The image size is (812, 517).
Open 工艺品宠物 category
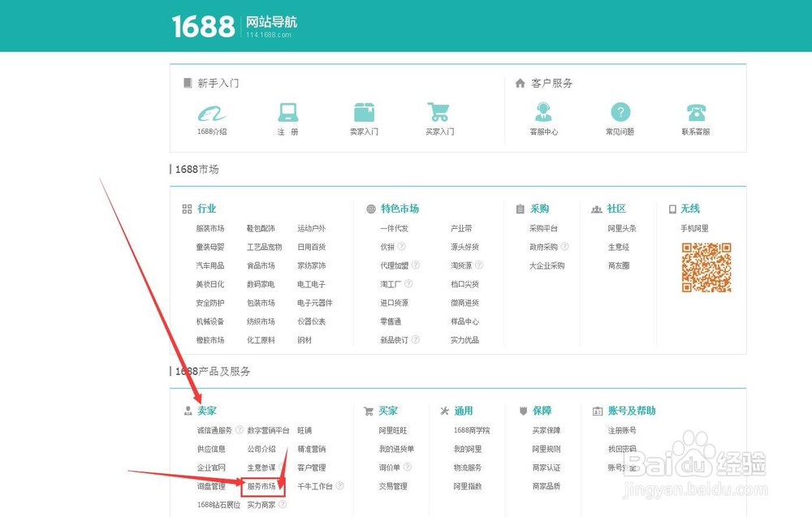point(264,247)
